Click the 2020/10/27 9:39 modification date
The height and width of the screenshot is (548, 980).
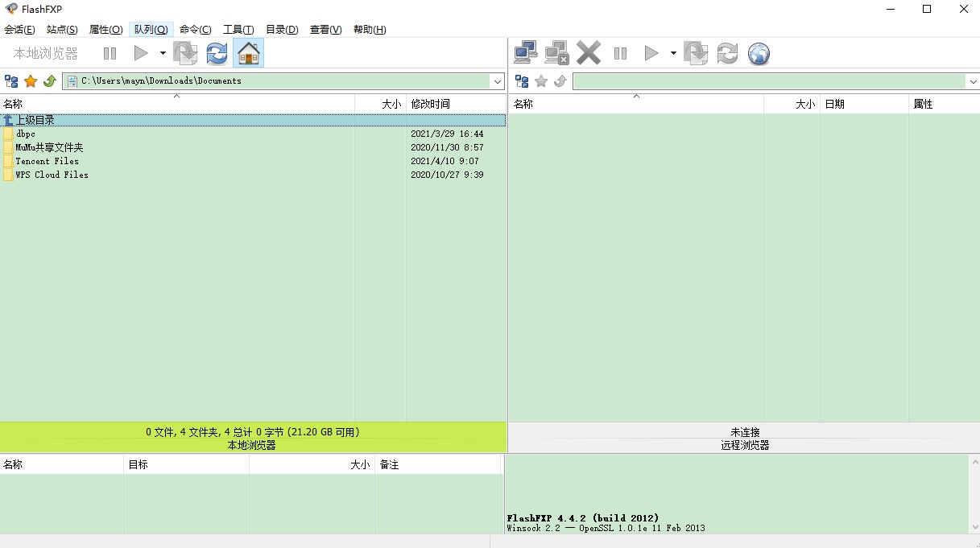coord(447,175)
